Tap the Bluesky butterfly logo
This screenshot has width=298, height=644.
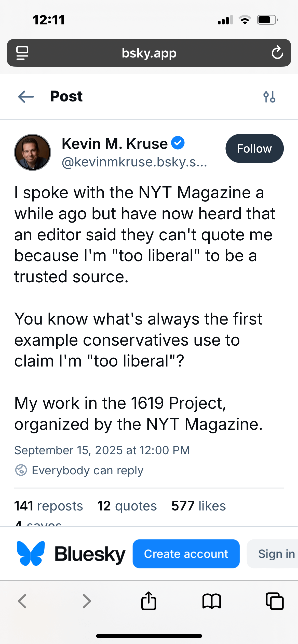pyautogui.click(x=31, y=554)
